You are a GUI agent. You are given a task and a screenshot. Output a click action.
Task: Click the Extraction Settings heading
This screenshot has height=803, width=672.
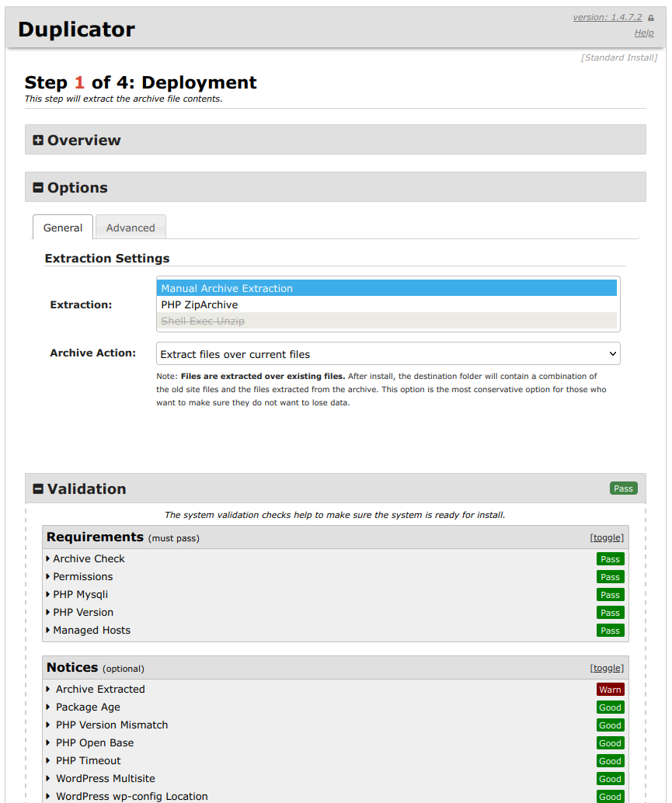click(x=107, y=259)
